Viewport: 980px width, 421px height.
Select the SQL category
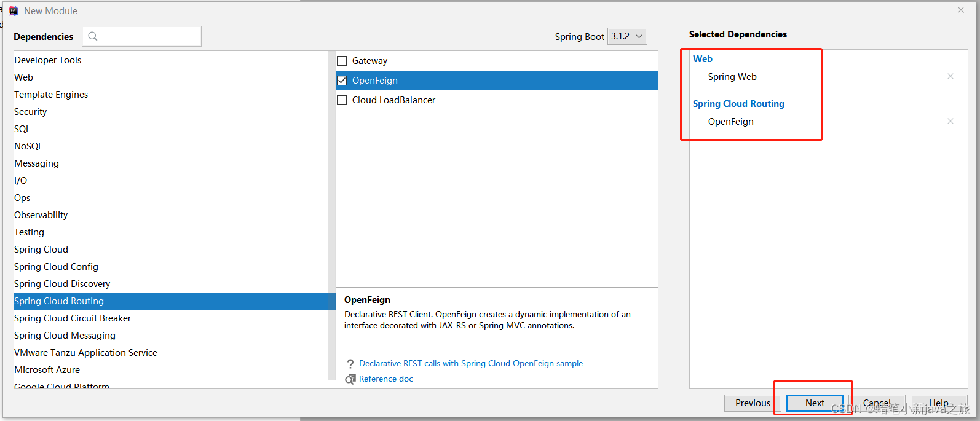pos(171,129)
